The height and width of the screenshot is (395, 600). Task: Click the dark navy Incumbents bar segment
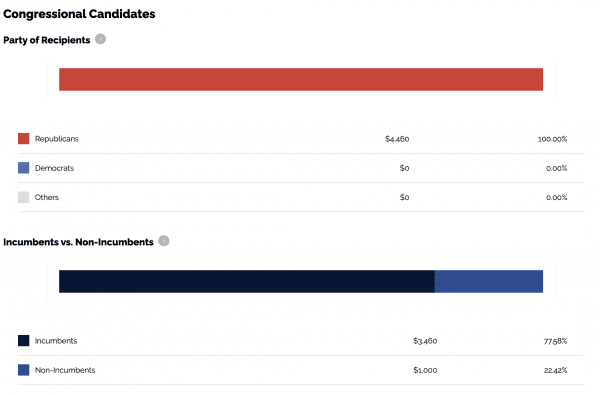click(x=247, y=281)
